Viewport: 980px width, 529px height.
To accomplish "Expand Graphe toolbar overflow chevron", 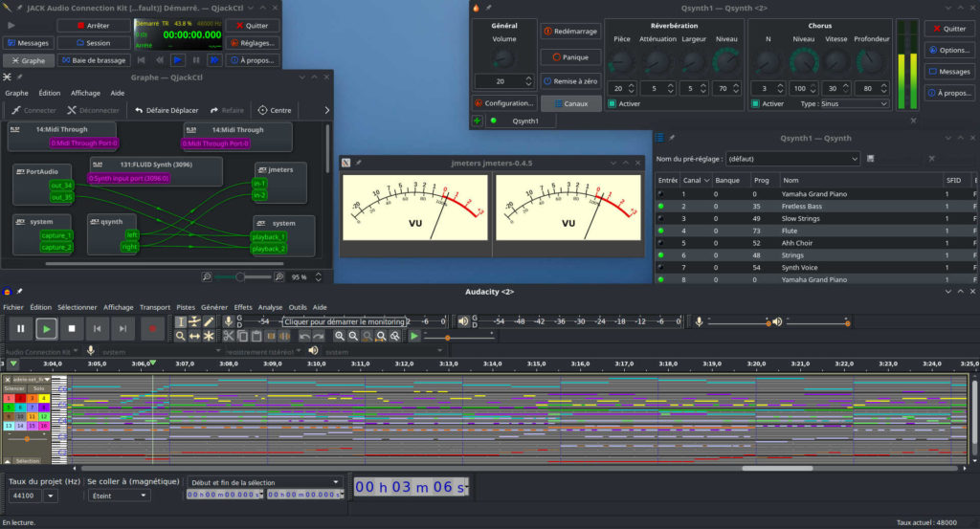I will pyautogui.click(x=326, y=110).
